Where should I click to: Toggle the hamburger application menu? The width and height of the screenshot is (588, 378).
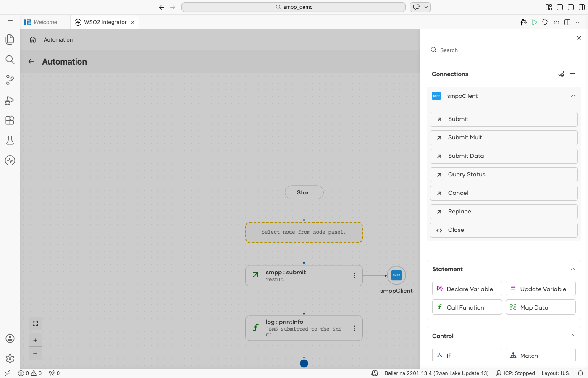coord(10,22)
